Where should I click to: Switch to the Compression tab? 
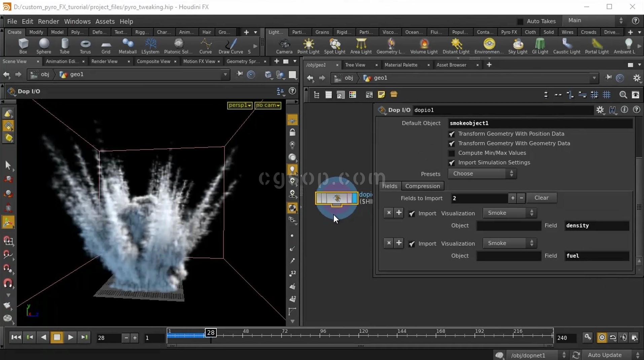tap(422, 186)
